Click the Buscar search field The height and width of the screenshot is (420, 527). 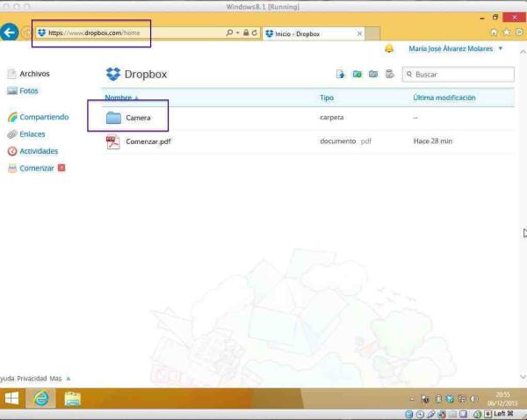tap(458, 75)
